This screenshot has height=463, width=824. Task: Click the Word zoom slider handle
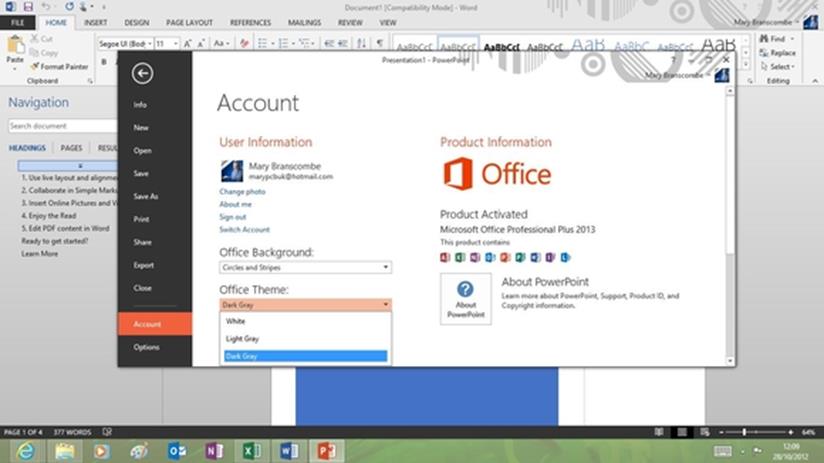tap(744, 432)
